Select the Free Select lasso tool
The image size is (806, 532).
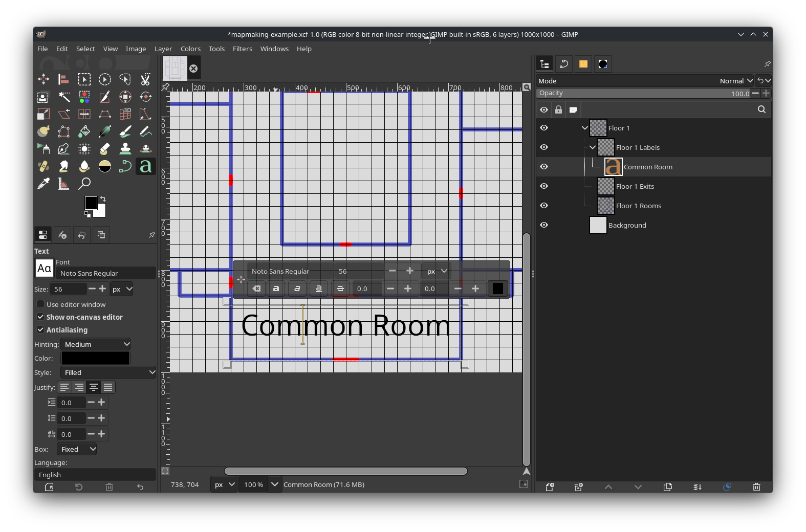click(125, 79)
